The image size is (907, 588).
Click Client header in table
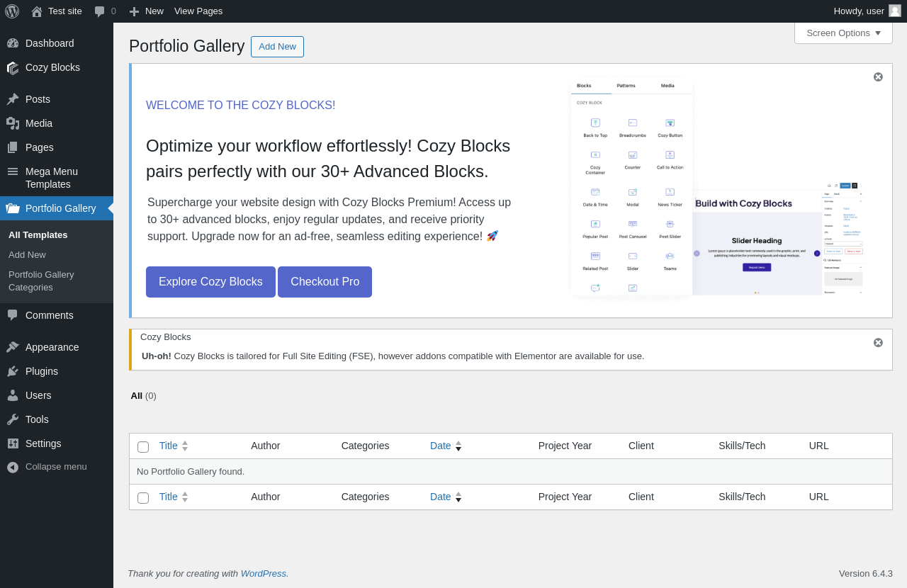pos(641,446)
